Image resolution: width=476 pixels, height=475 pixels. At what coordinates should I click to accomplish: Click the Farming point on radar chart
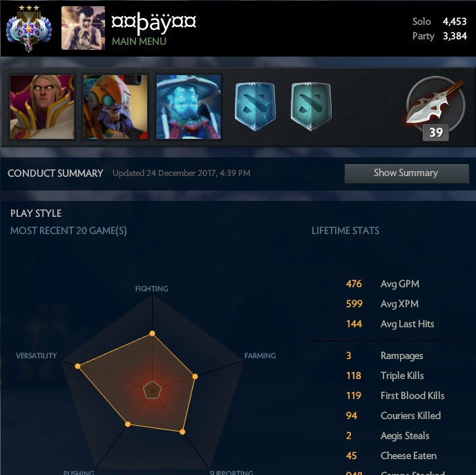tap(196, 376)
